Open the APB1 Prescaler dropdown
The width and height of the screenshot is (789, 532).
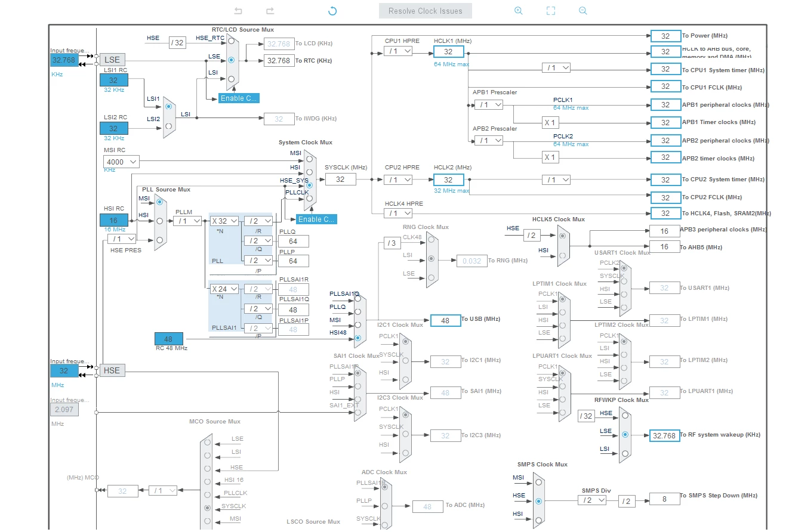coord(489,104)
